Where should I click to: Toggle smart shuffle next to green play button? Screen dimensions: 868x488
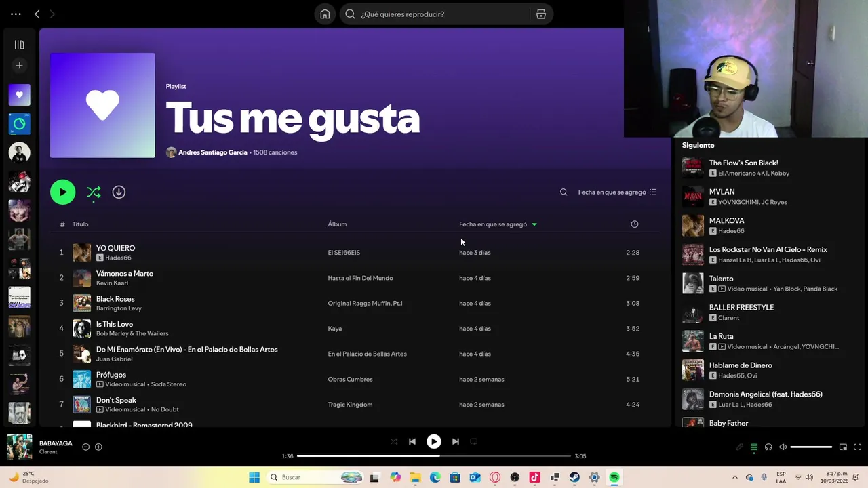pos(94,192)
